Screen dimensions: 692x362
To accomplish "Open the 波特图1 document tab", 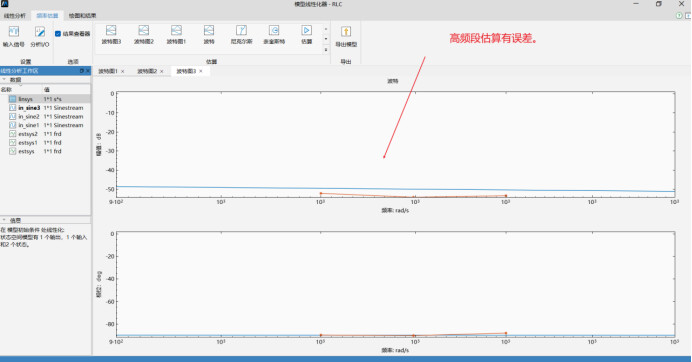I will pos(108,71).
